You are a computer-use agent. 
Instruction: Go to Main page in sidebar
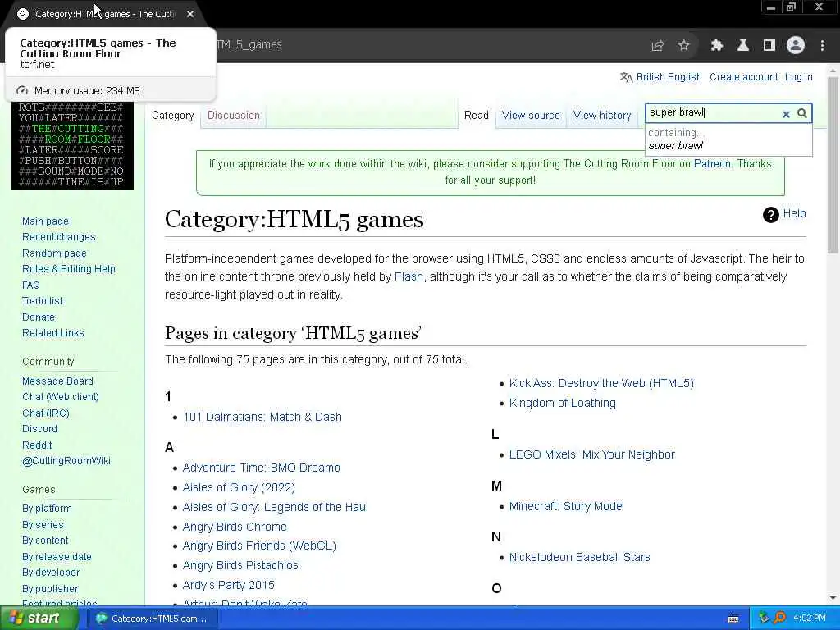tap(46, 221)
